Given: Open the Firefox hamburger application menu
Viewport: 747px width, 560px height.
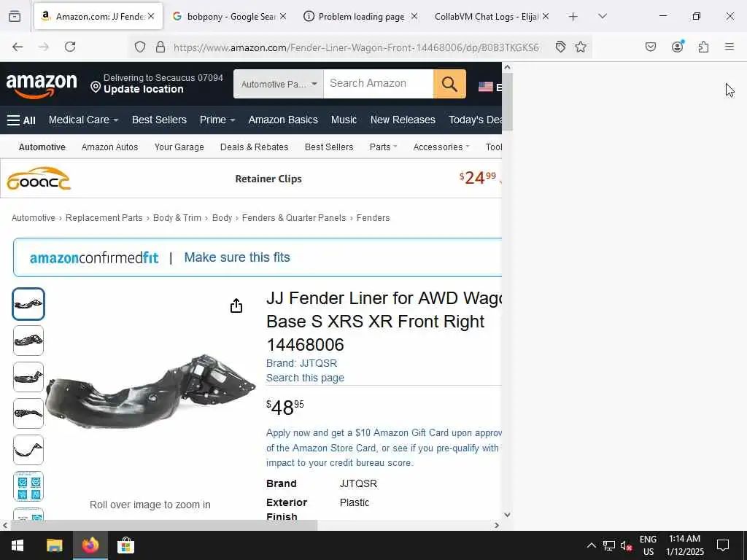Looking at the screenshot, I should tap(729, 47).
